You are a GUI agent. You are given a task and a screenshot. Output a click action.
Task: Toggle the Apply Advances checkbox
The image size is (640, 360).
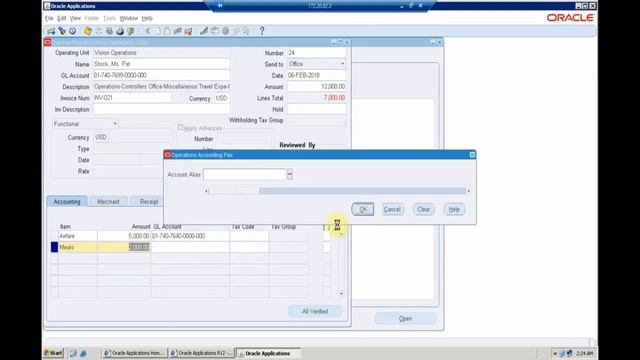coord(180,128)
